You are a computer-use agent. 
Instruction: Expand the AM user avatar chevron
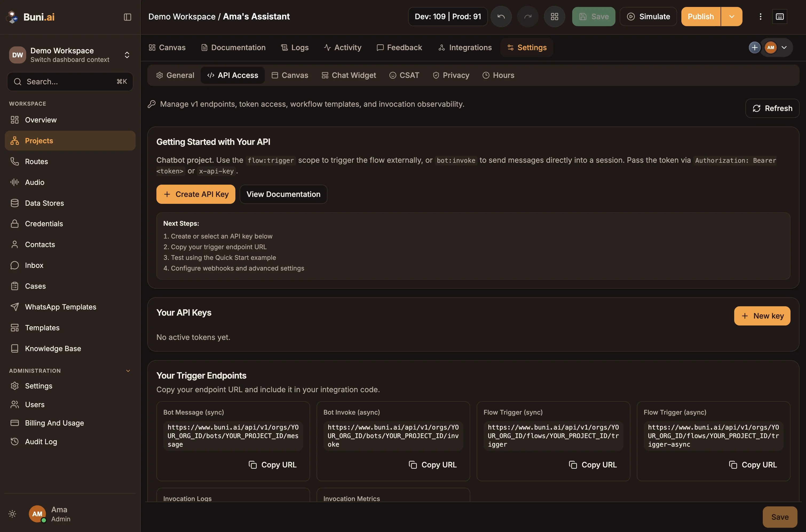click(x=784, y=47)
